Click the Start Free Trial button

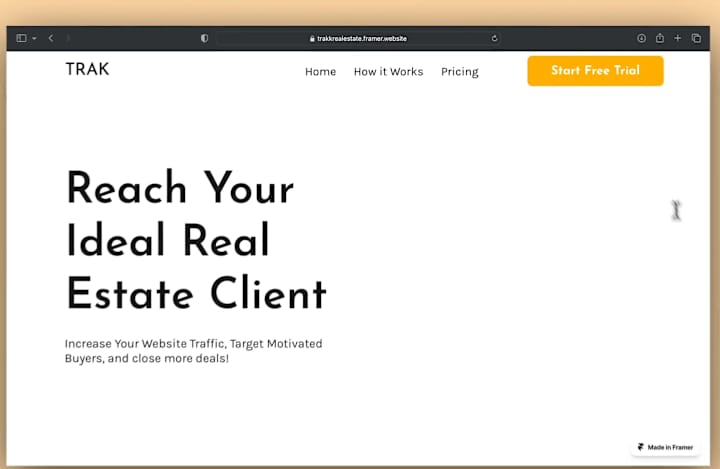point(596,71)
